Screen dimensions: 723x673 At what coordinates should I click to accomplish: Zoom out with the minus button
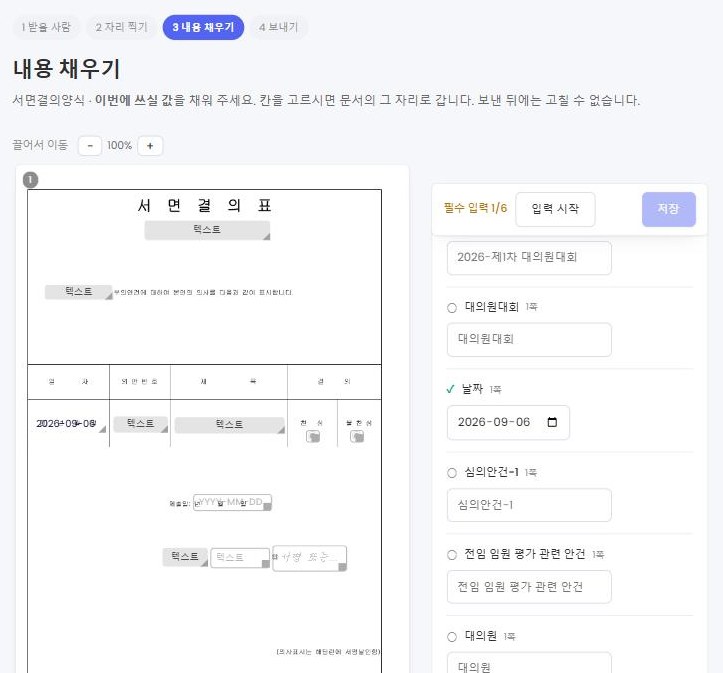pyautogui.click(x=90, y=146)
